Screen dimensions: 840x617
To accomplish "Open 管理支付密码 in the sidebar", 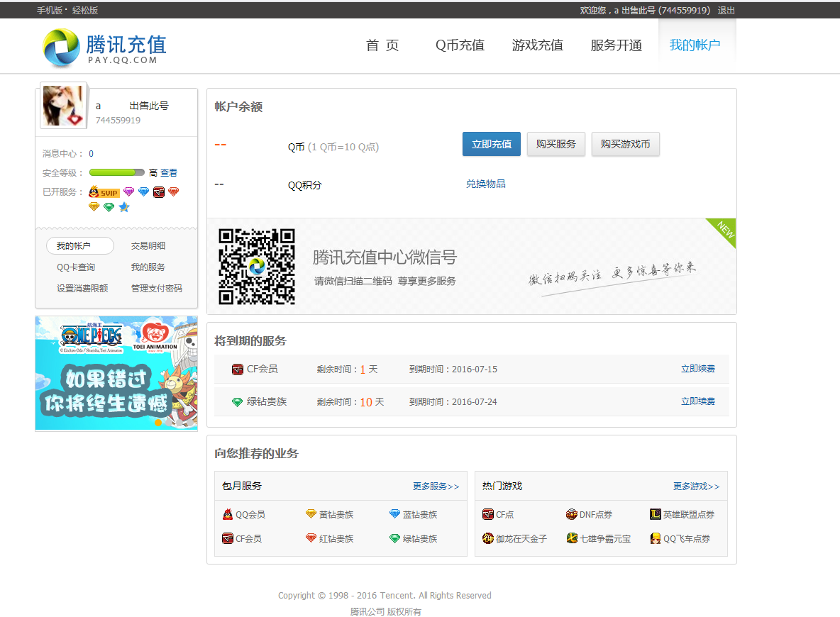I will click(157, 289).
